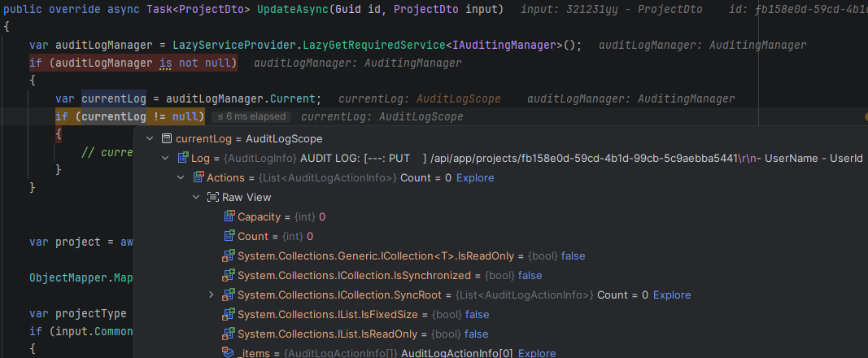Click the IList.IsFixedSize property icon
868x358 pixels.
(x=229, y=314)
